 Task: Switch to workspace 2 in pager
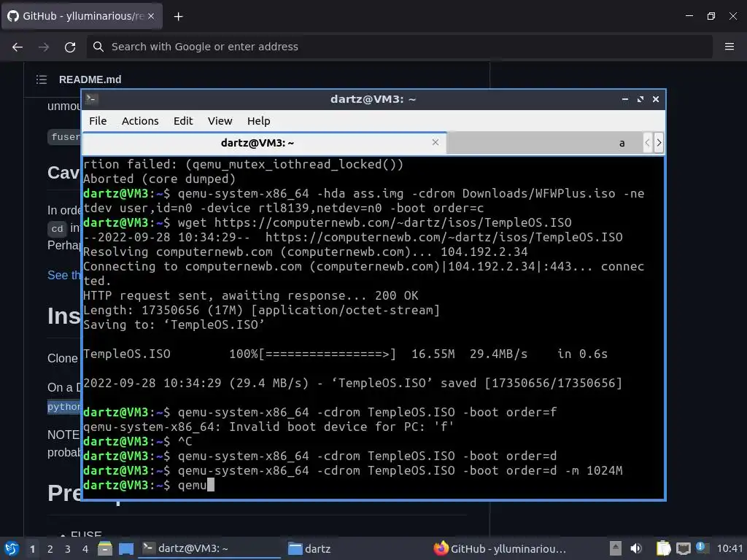(50, 549)
